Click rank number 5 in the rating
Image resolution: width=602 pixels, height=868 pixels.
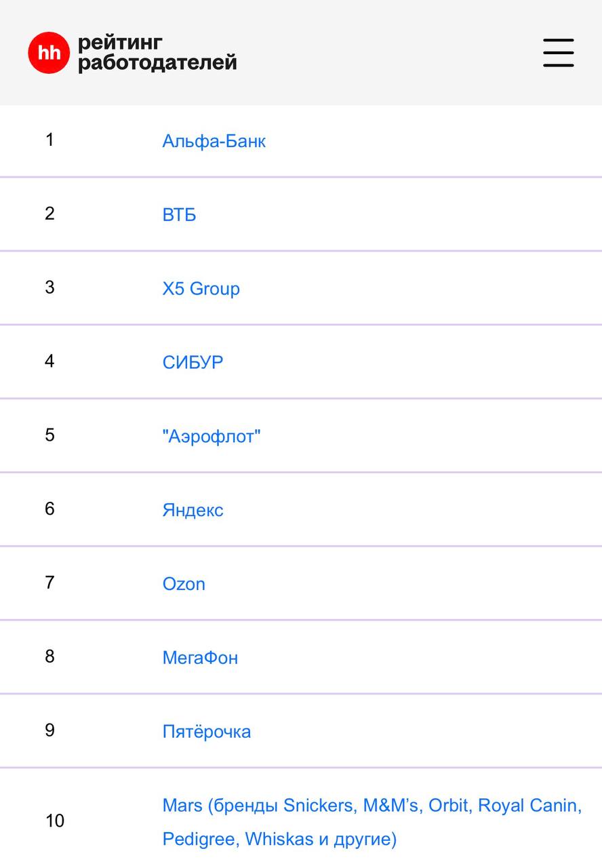click(x=49, y=435)
